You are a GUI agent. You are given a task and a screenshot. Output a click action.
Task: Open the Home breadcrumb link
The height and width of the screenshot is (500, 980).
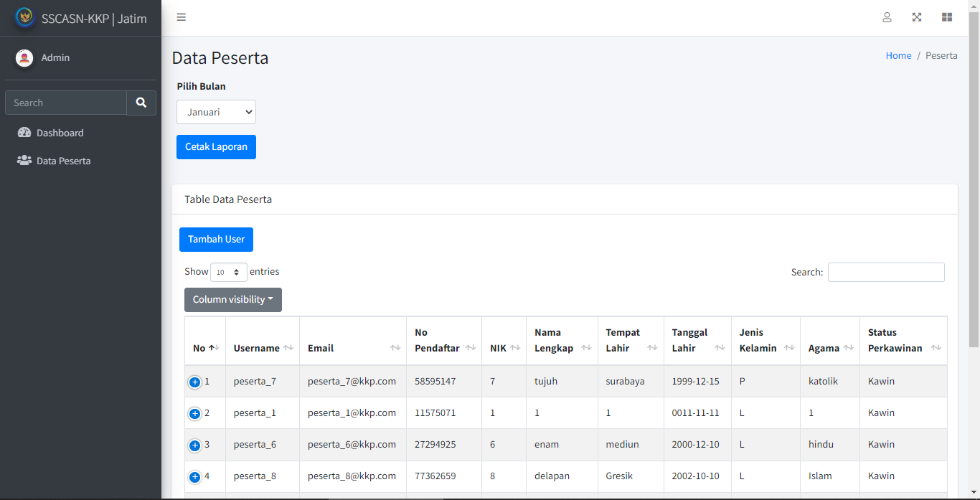point(898,55)
